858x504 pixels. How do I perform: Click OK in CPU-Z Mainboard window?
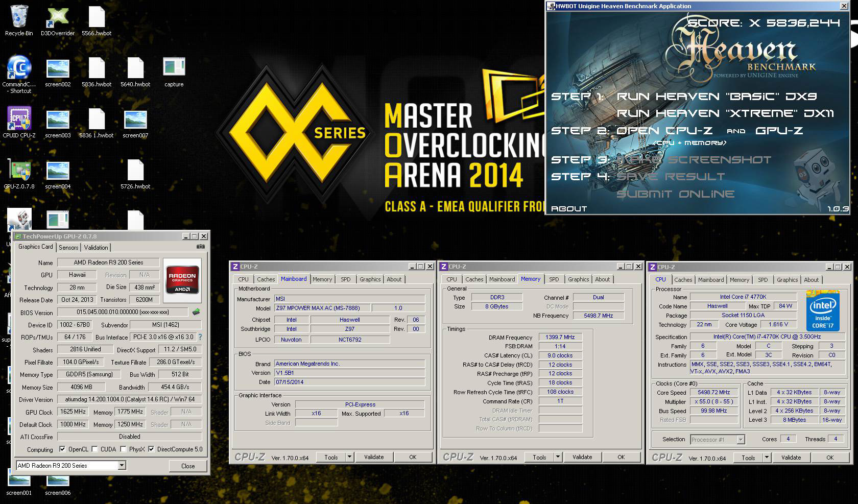click(413, 457)
